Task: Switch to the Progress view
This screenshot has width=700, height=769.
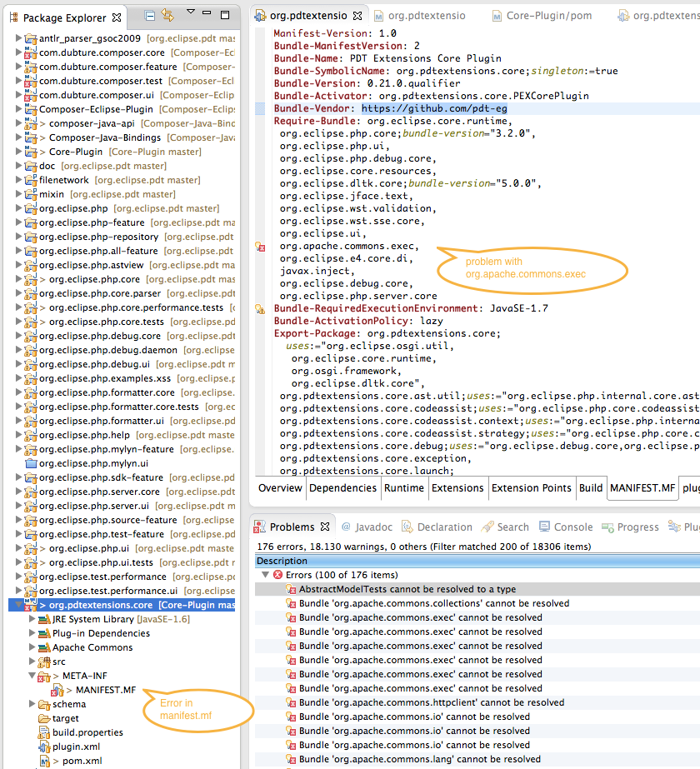Action: pyautogui.click(x=630, y=527)
